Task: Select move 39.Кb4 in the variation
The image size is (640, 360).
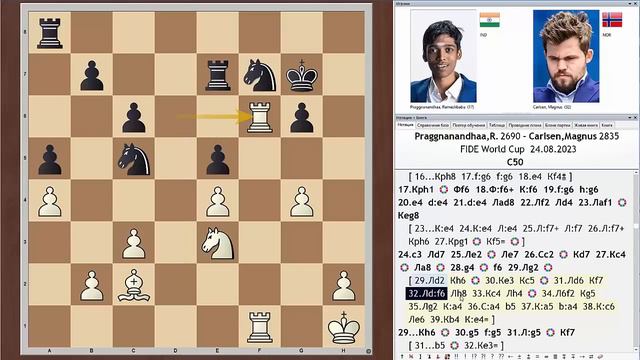Action: (x=445, y=320)
